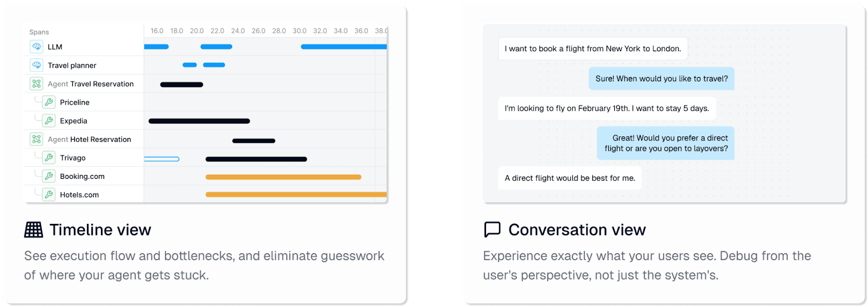
Task: Open the Timeline view heading
Action: (100, 230)
